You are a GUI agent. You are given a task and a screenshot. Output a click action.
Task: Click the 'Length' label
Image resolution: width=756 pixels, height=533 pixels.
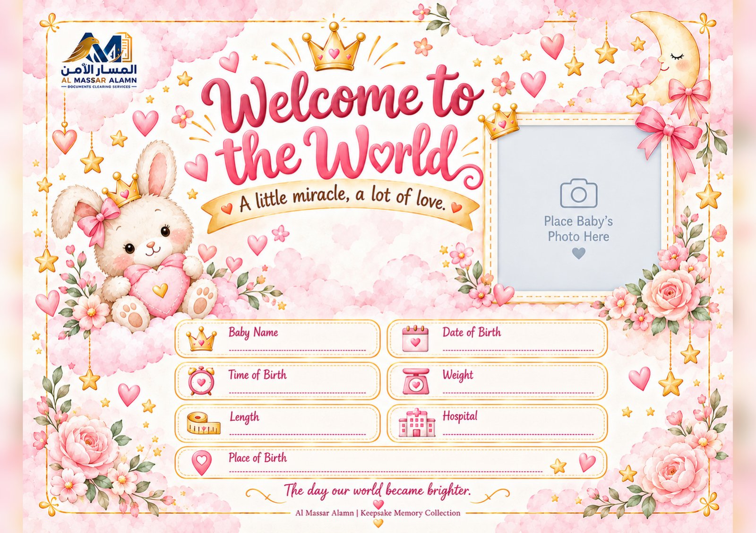point(244,417)
